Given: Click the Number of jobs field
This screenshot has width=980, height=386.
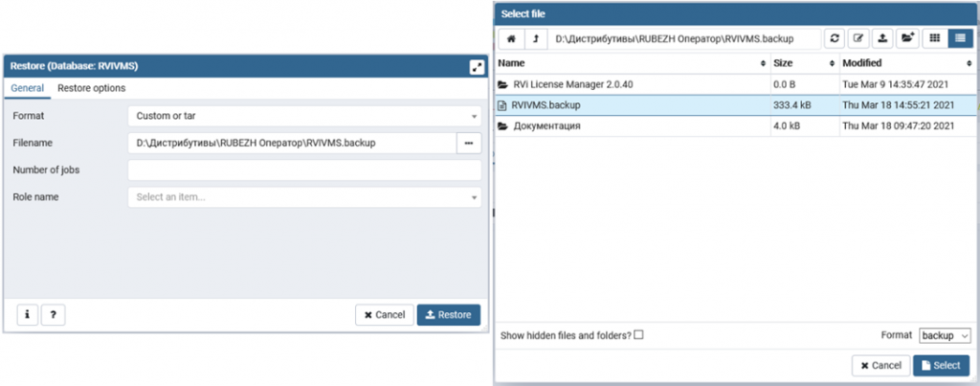Looking at the screenshot, I should [x=304, y=170].
